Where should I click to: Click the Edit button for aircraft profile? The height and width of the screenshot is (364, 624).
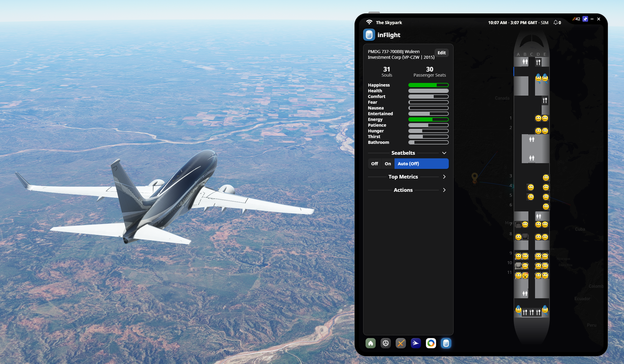click(x=442, y=52)
